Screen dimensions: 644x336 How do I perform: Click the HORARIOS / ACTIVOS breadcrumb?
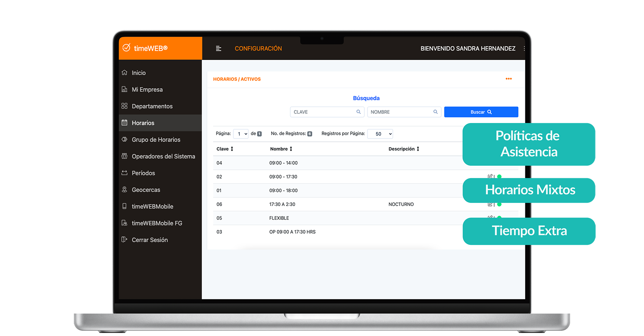tap(237, 79)
